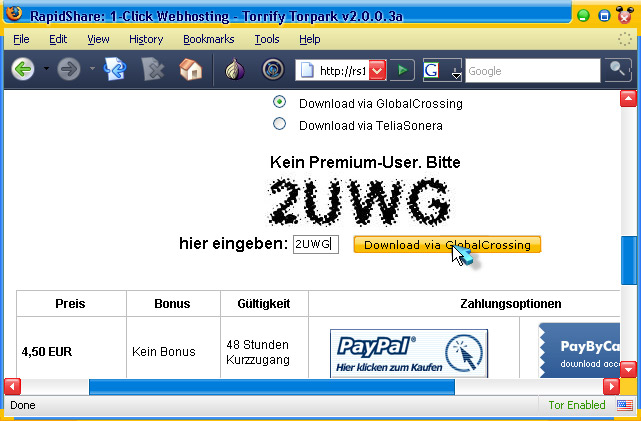Viewport: 641px width, 421px height.
Task: Open the Home page icon
Action: tap(191, 69)
